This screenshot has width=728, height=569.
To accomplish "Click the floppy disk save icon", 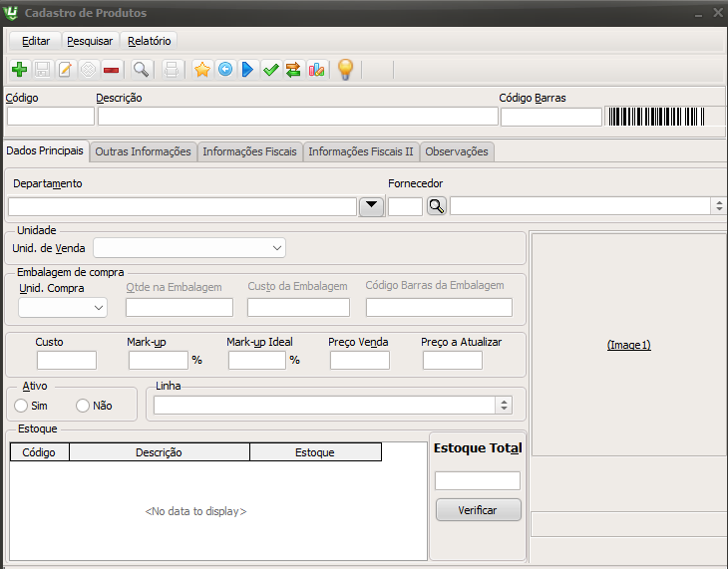I will [x=42, y=70].
